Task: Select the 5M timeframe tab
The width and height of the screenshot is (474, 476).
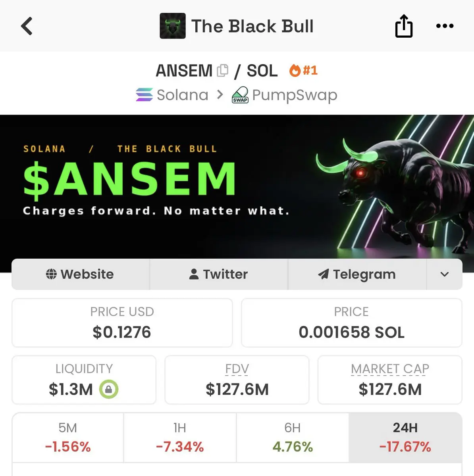Action: coord(68,438)
